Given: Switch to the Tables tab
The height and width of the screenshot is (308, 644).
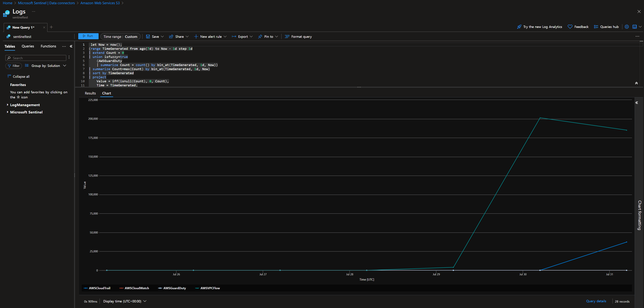Looking at the screenshot, I should pos(10,46).
